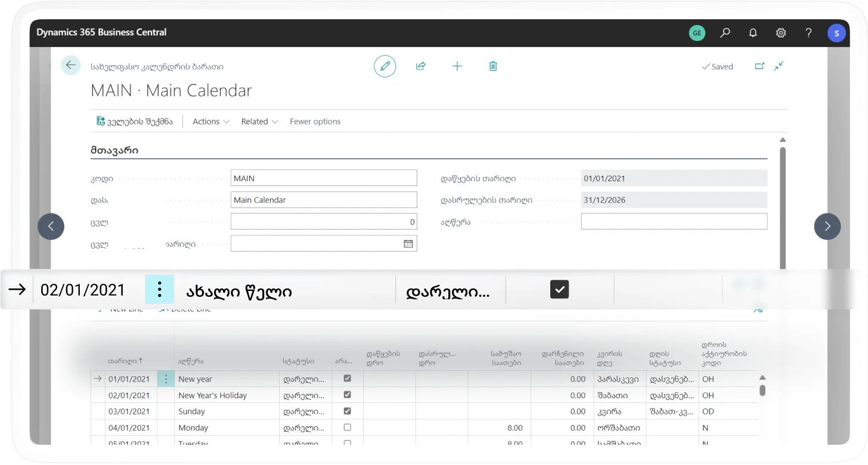Expand the Actions dropdown menu

tap(211, 122)
